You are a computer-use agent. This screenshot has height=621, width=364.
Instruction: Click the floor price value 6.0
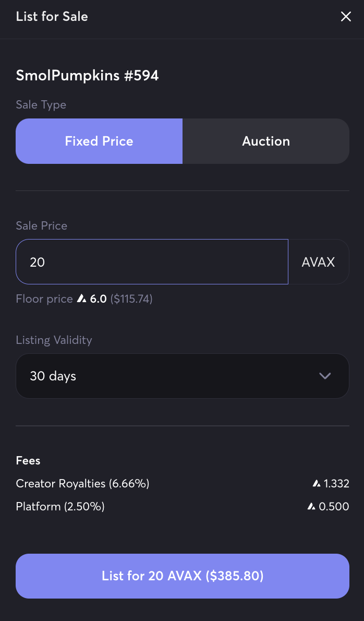[x=98, y=299]
